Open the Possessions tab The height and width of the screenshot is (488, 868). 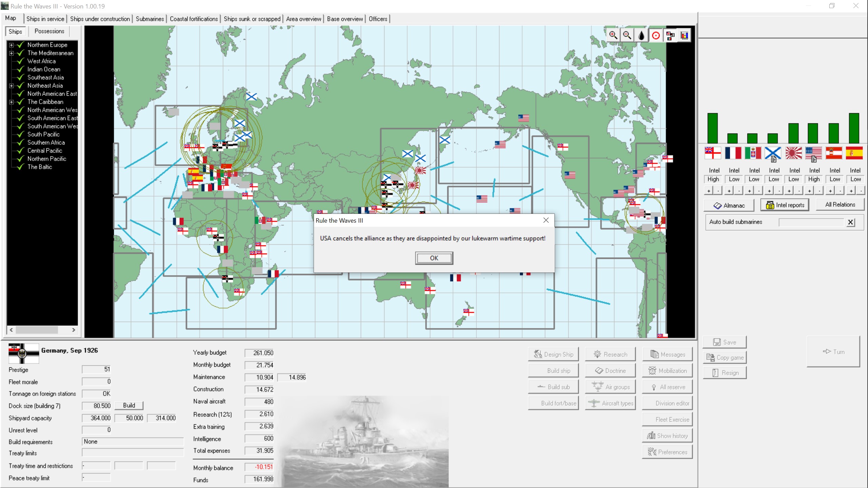click(49, 31)
